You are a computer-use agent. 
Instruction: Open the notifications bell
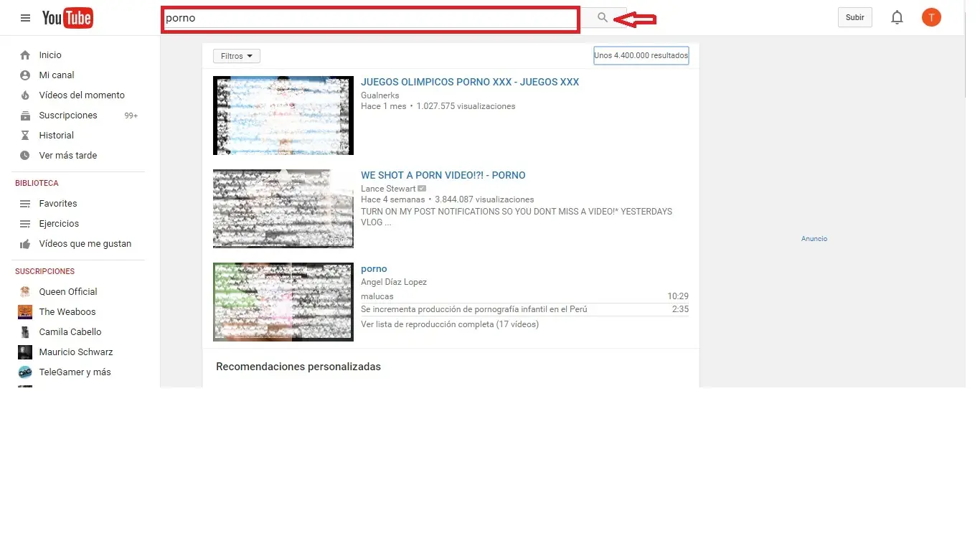(897, 17)
